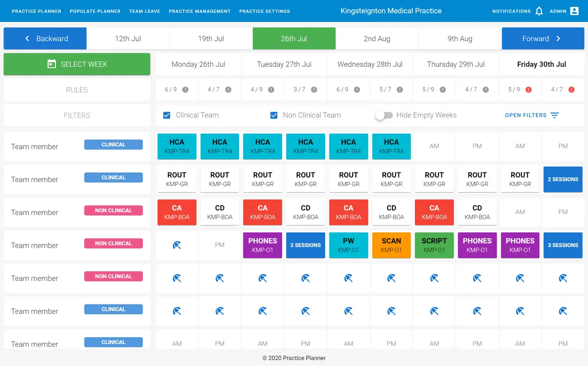This screenshot has width=588, height=366.
Task: Expand the 2 SESSIONS block on Tuesday PM
Action: point(305,245)
